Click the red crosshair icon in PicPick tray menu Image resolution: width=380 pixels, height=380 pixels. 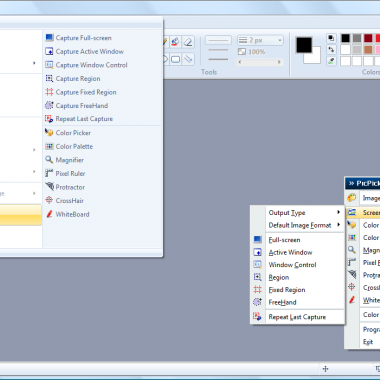click(352, 287)
